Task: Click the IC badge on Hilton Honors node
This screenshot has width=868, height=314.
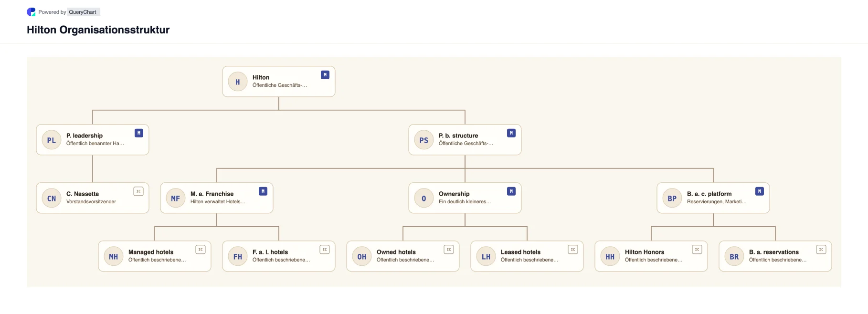Action: [697, 250]
